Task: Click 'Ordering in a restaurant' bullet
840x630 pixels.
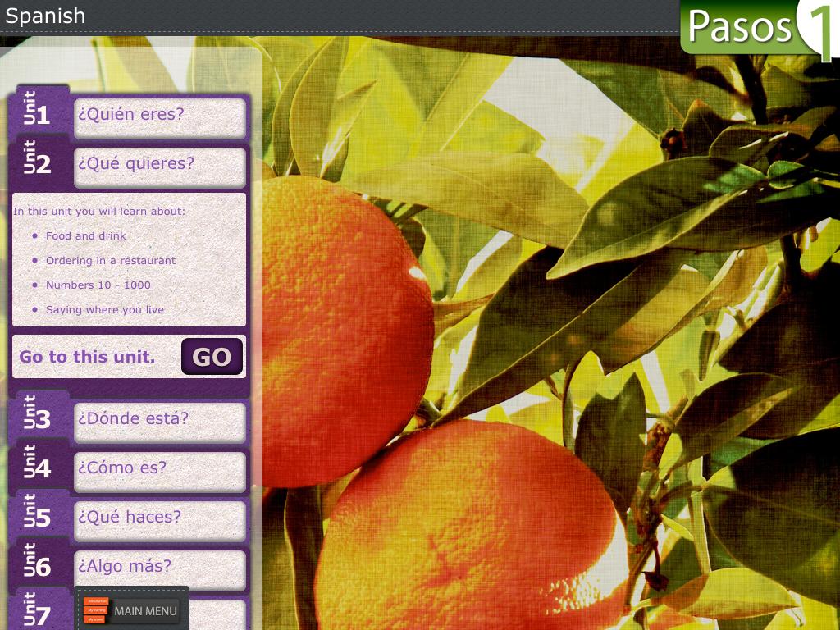Action: point(111,260)
